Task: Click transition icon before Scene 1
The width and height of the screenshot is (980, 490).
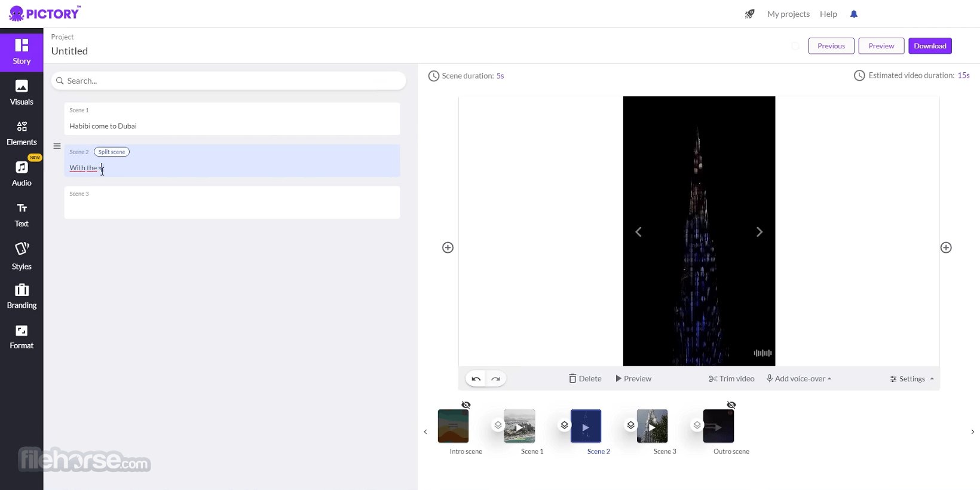Action: click(498, 425)
